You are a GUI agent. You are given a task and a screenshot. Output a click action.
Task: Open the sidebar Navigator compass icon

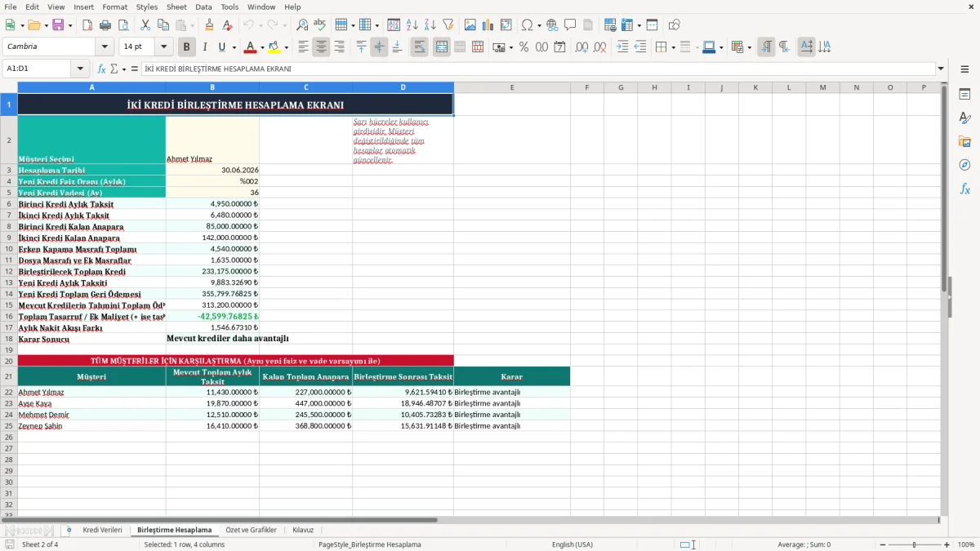tap(964, 165)
